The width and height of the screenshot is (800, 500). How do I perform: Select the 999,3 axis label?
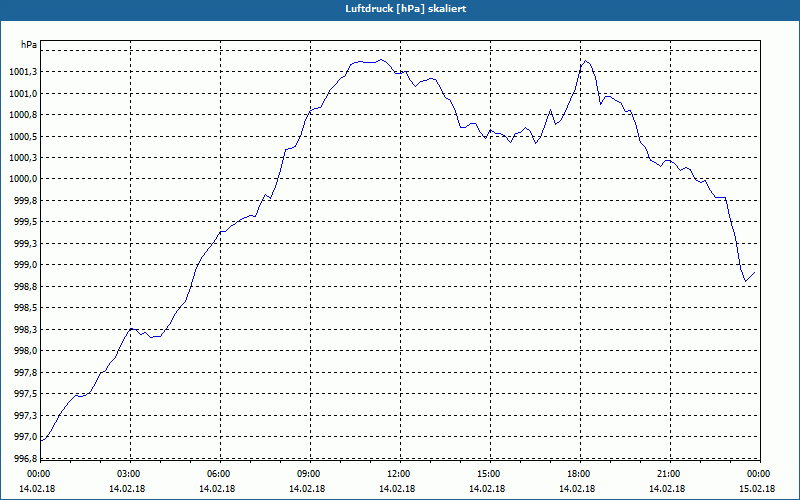click(25, 244)
